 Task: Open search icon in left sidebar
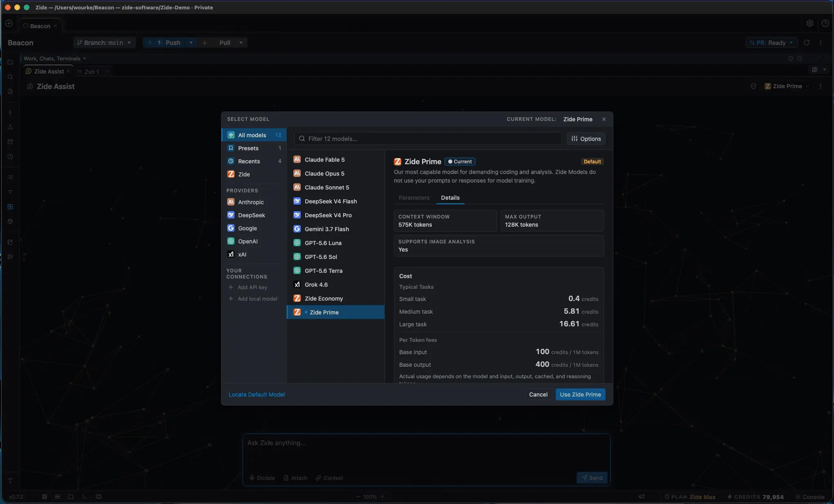(x=10, y=77)
